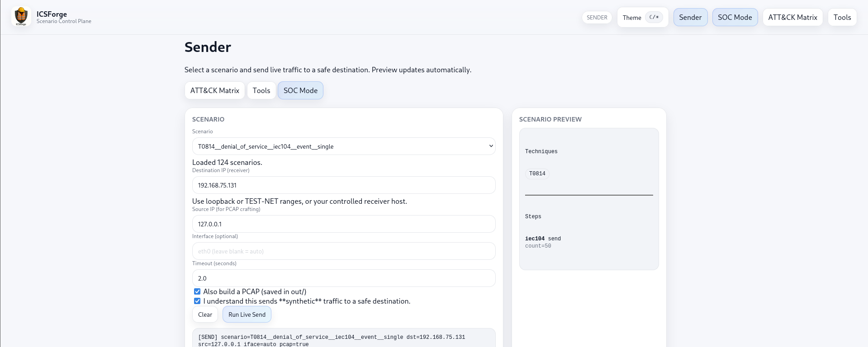868x347 pixels.
Task: Click the Scenario Control Plane subtitle
Action: 64,21
